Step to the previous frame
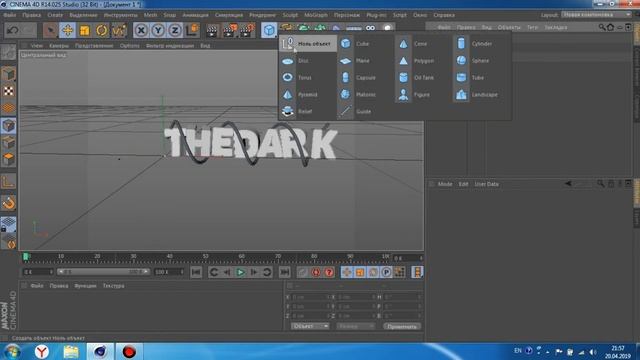The width and height of the screenshot is (640, 360). [x=227, y=272]
